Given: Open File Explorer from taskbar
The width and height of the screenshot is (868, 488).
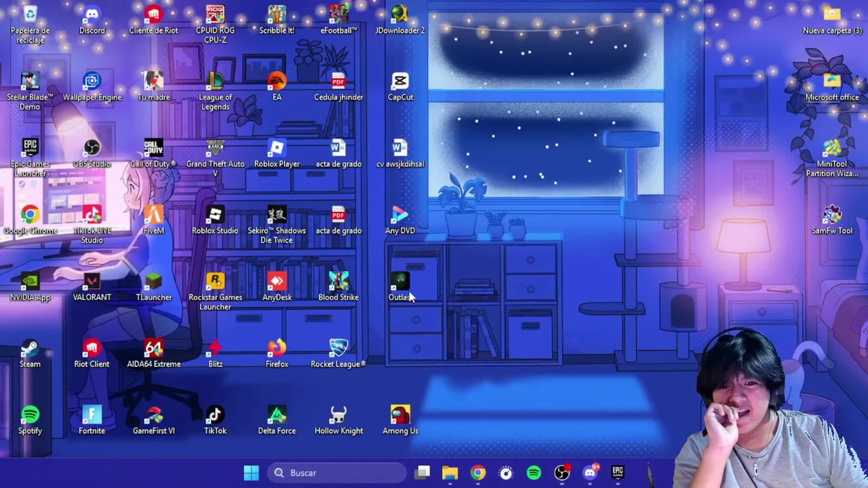Looking at the screenshot, I should tap(450, 472).
